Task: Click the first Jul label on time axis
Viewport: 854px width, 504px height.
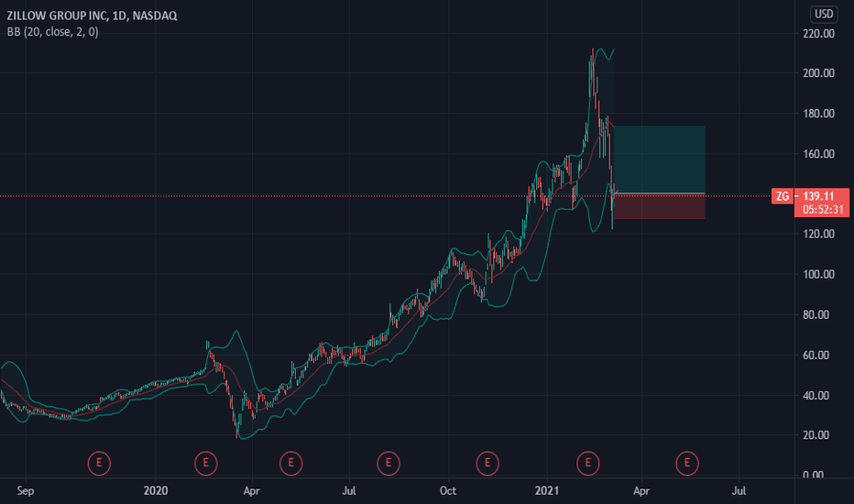Action: 349,491
